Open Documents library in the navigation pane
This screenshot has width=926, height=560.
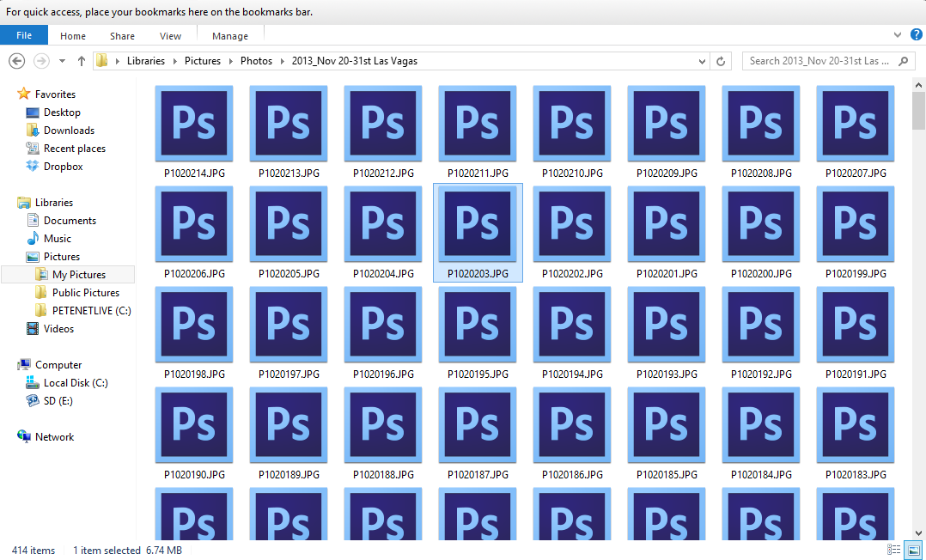click(x=70, y=221)
